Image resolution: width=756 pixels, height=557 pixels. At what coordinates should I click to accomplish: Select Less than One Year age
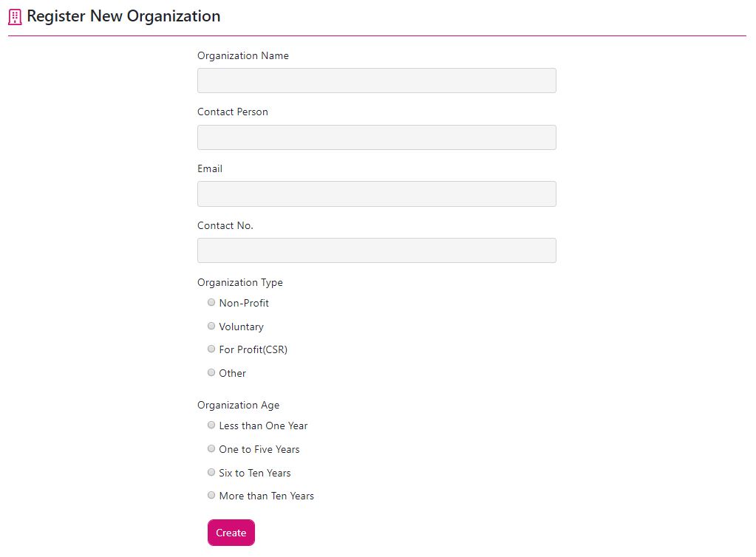(211, 425)
